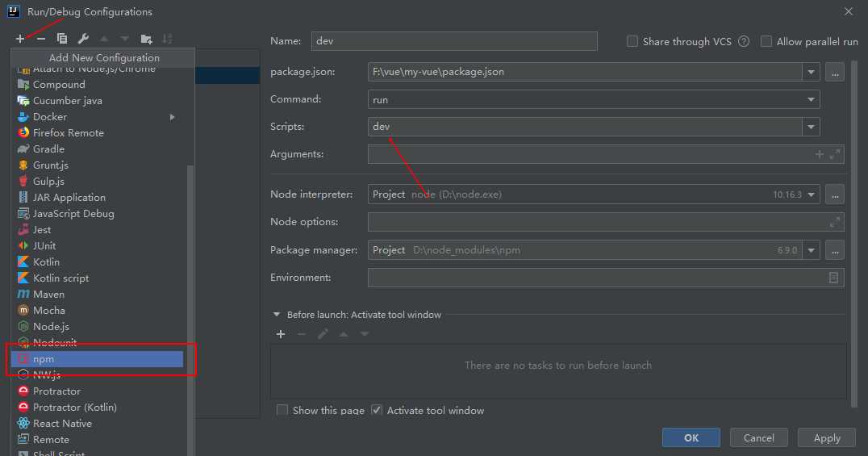868x456 pixels.
Task: Click the Move Into New Folder icon
Action: [x=146, y=39]
